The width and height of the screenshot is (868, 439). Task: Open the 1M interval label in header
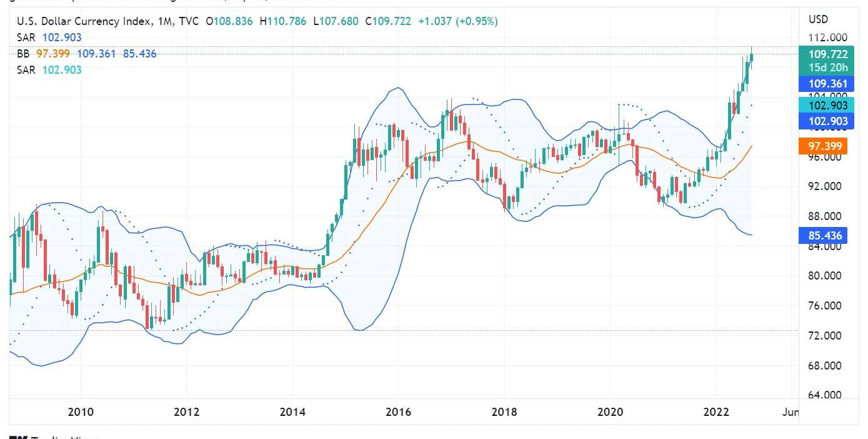click(164, 21)
